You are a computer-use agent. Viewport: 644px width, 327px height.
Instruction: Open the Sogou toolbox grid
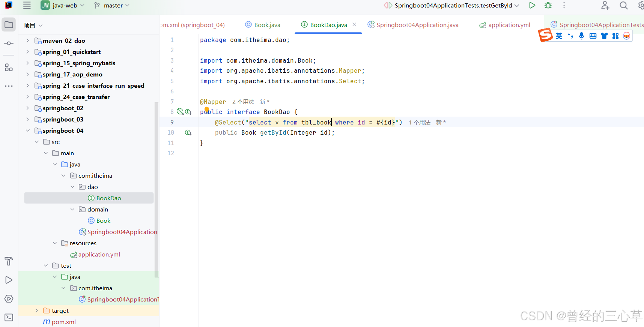pyautogui.click(x=615, y=36)
